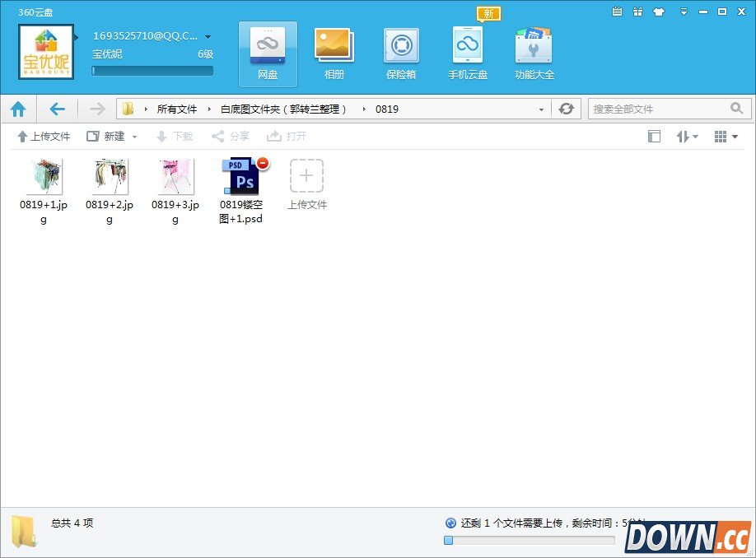
Task: Open the sort order dropdown
Action: pyautogui.click(x=687, y=136)
